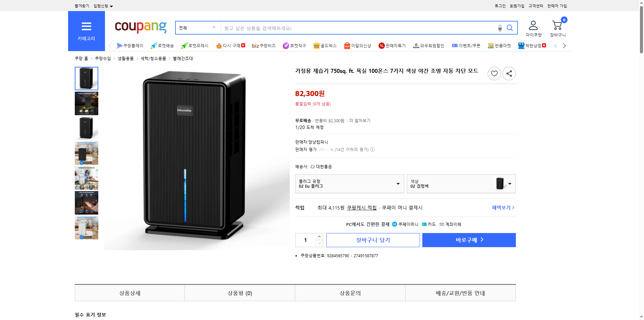
Task: Select the 검정색 color swatch
Action: [x=500, y=184]
